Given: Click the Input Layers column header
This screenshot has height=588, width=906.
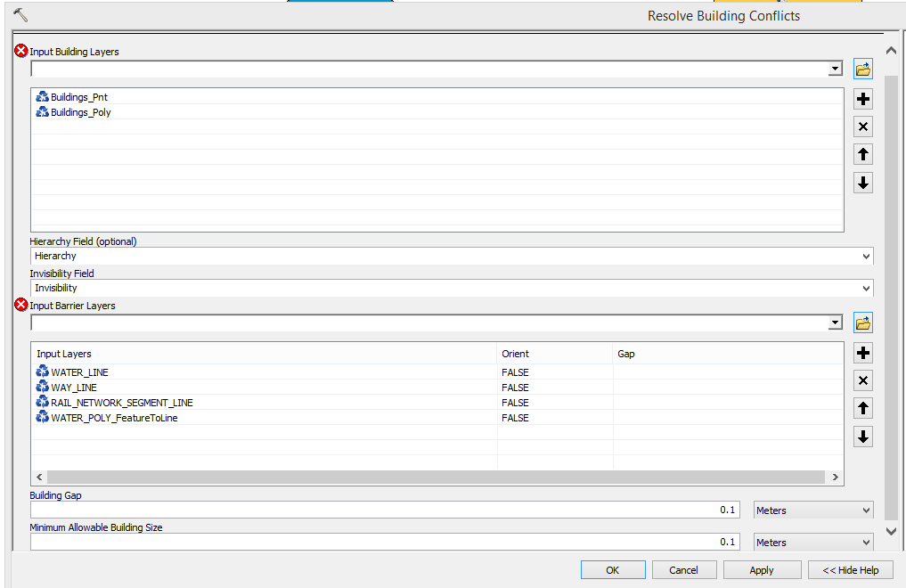Looking at the screenshot, I should tap(264, 354).
